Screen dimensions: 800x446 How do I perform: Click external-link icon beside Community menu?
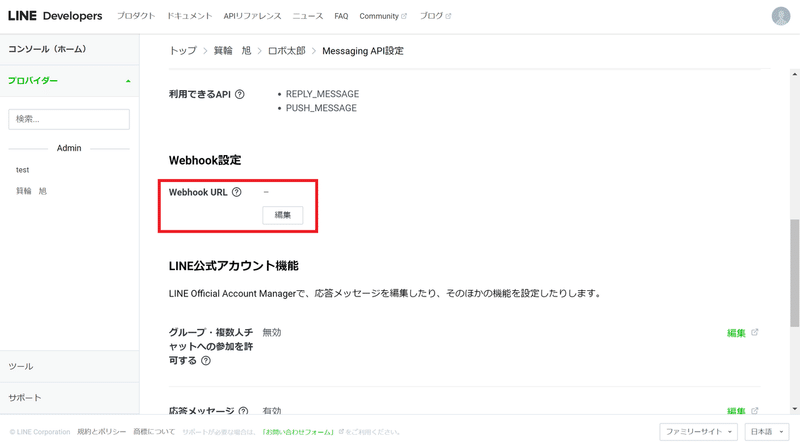click(x=404, y=16)
